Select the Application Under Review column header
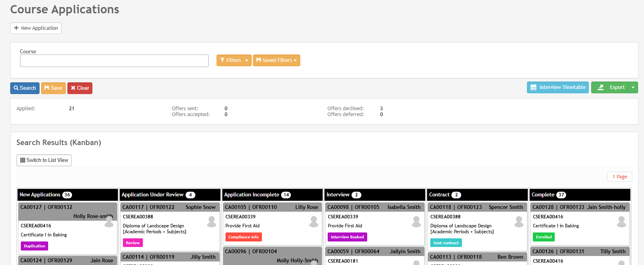The image size is (644, 265). (170, 195)
